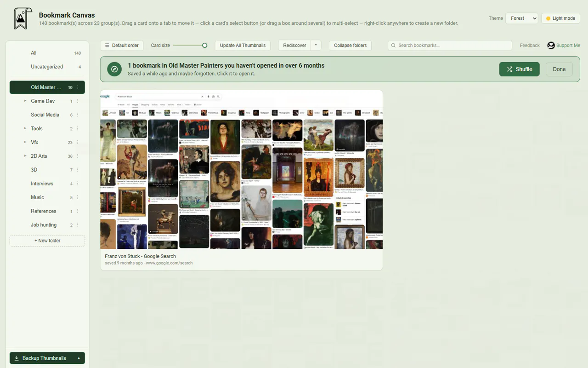Viewport: 588px width, 368px height.
Task: Select the Uncategorized tab
Action: click(x=47, y=67)
